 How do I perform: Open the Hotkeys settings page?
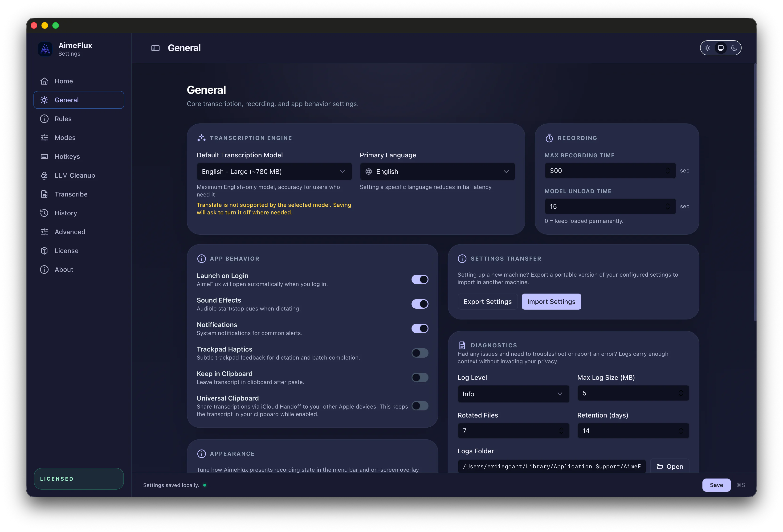[79, 157]
